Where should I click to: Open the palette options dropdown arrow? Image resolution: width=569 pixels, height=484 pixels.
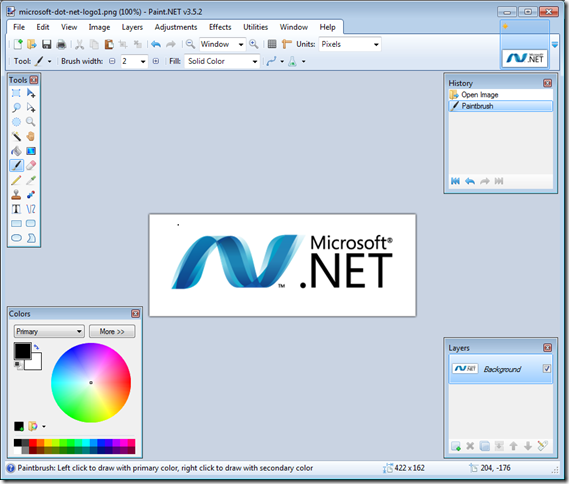tap(44, 426)
